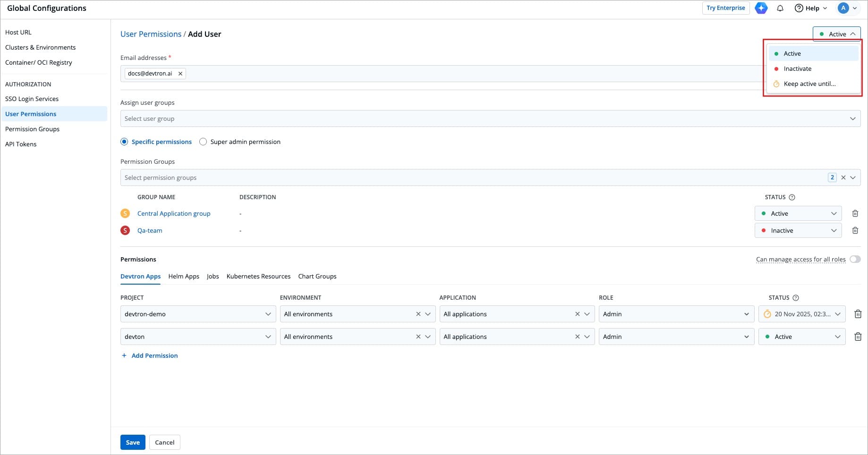Delete the Central Application group row

[x=855, y=213]
